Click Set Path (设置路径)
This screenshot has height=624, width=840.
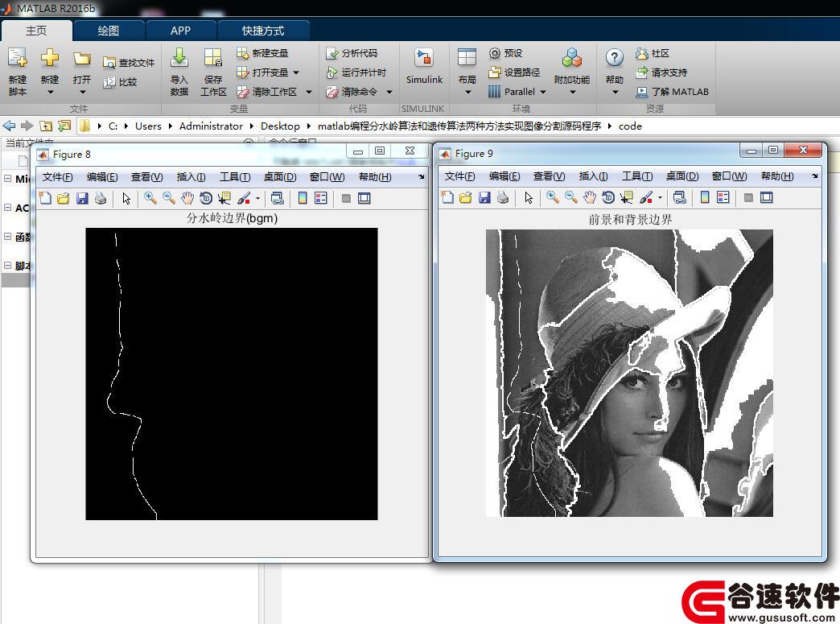tap(514, 72)
